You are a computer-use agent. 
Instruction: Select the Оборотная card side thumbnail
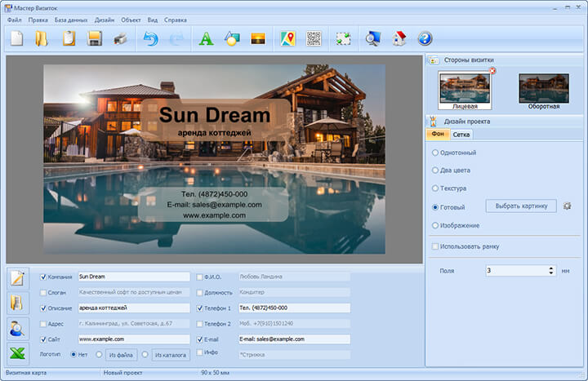coord(543,90)
